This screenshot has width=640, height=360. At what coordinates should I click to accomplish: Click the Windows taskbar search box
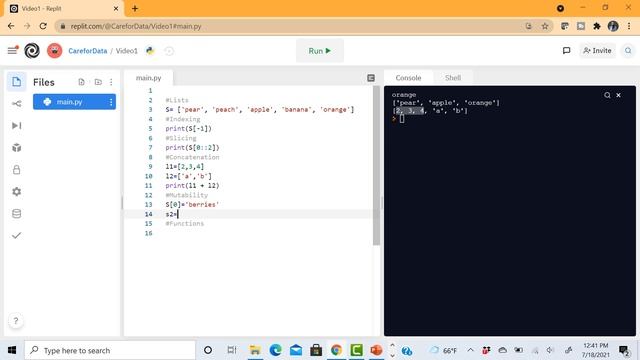(109, 350)
